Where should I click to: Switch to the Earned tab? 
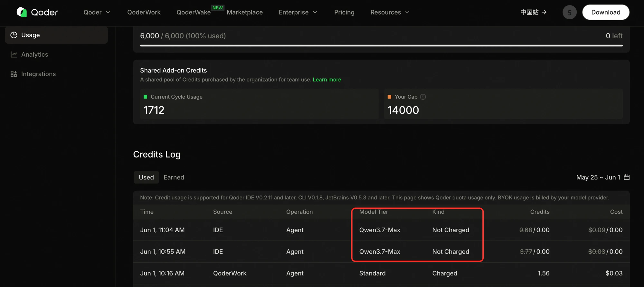174,177
